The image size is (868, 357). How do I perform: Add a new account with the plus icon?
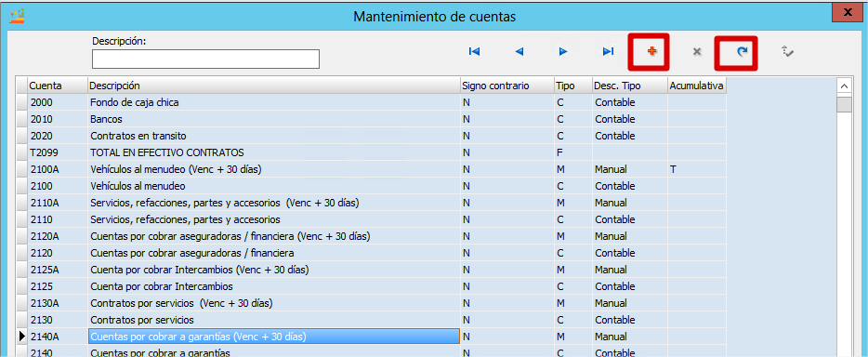tap(652, 51)
